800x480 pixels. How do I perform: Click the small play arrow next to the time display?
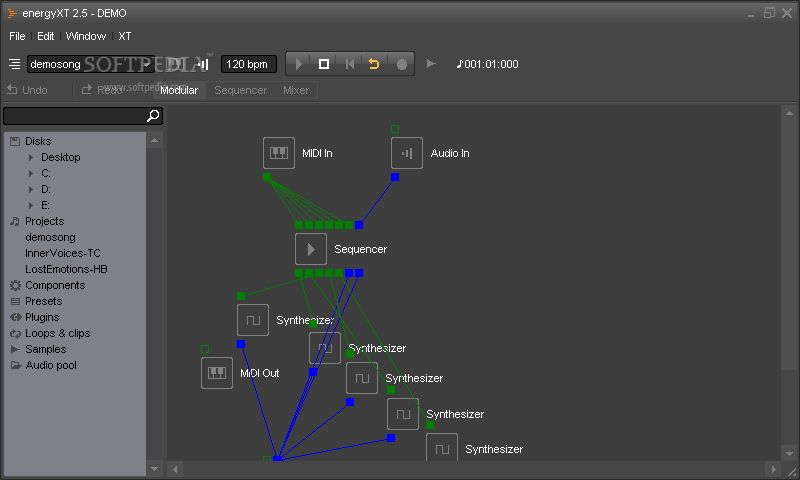(x=431, y=64)
